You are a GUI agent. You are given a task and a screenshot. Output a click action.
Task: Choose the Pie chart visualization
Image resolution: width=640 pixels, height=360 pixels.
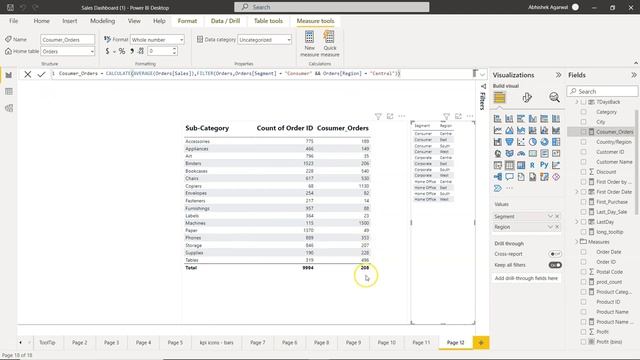tap(533, 142)
